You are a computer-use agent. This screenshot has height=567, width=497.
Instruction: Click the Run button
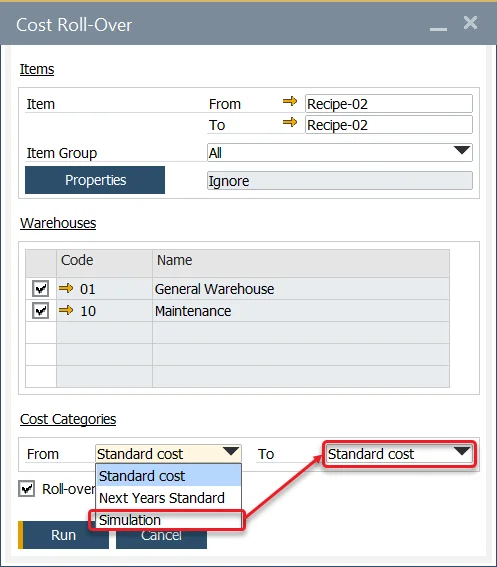pos(64,535)
